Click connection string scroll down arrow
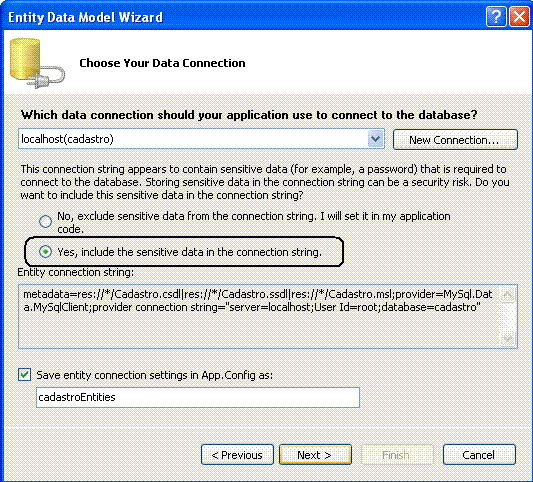This screenshot has height=482, width=533. [x=508, y=339]
